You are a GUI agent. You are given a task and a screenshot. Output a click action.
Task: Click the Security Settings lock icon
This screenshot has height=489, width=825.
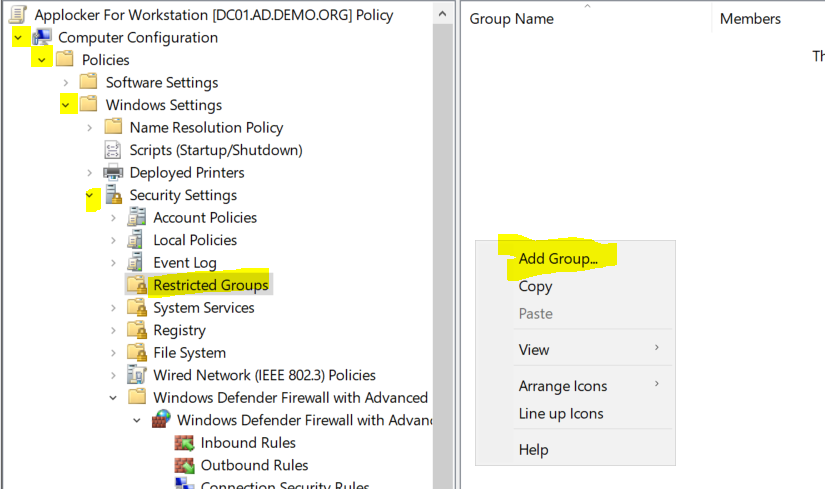coord(113,194)
